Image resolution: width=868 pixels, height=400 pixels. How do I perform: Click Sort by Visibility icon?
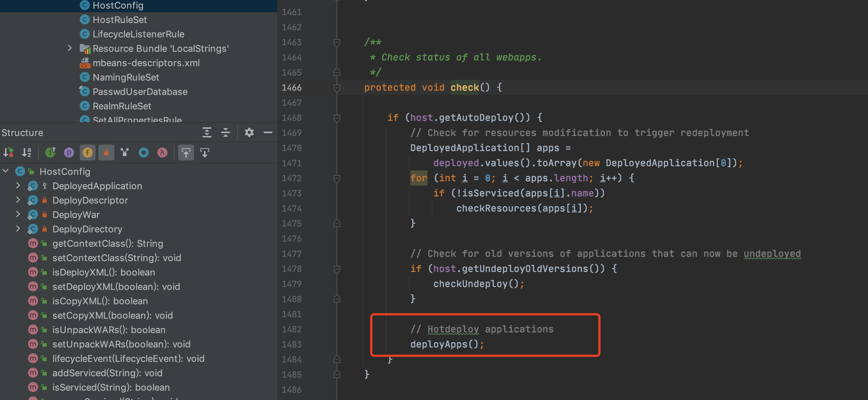(8, 153)
